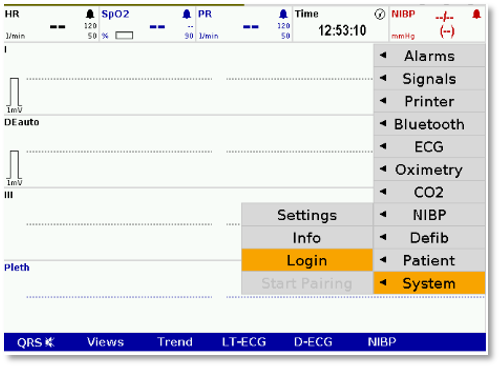Click the HR upper alarm limit 120

click(x=90, y=26)
